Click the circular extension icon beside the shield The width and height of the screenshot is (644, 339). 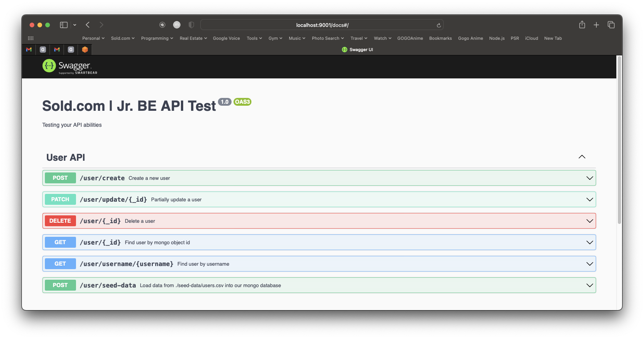point(162,25)
